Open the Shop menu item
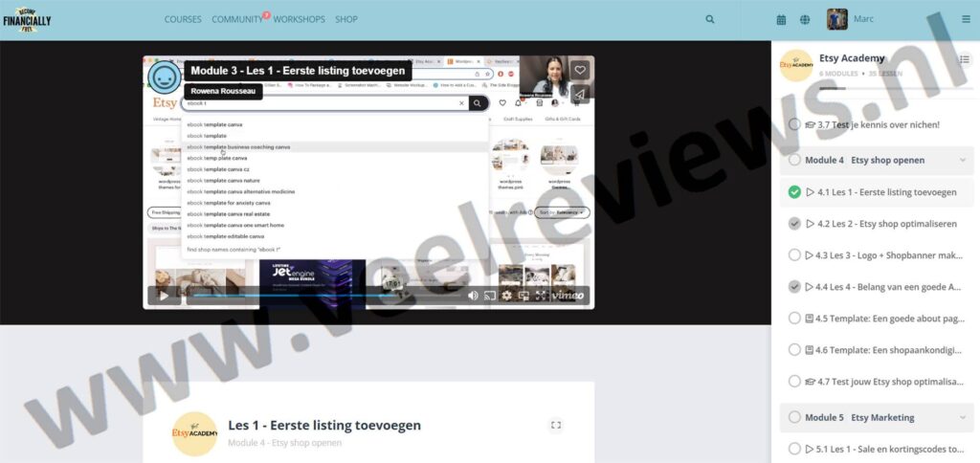This screenshot has width=980, height=463. [x=346, y=19]
